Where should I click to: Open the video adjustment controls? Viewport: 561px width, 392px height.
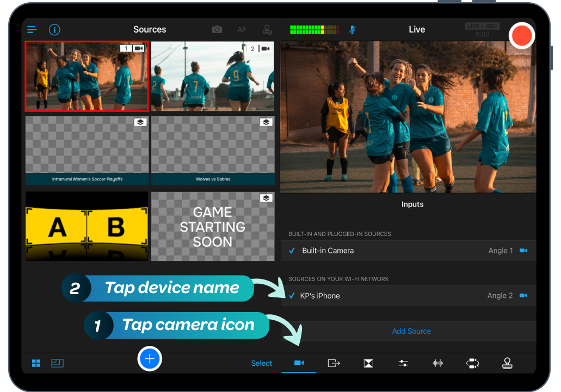[403, 363]
